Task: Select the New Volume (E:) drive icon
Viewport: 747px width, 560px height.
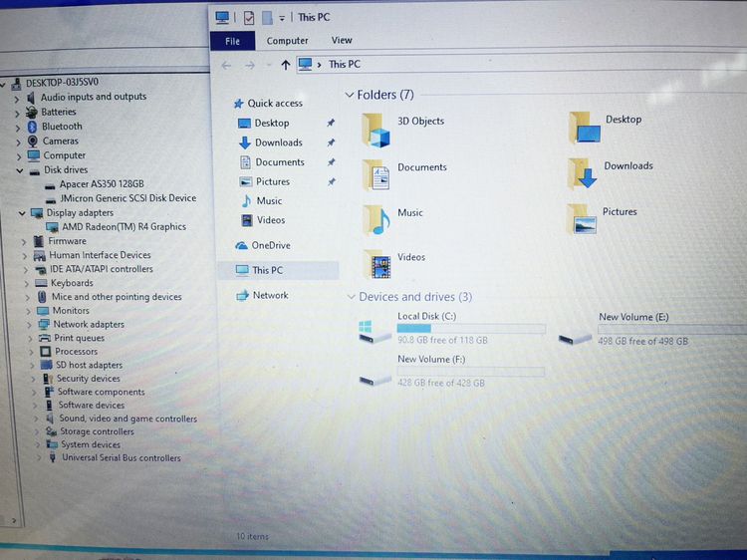Action: (575, 339)
